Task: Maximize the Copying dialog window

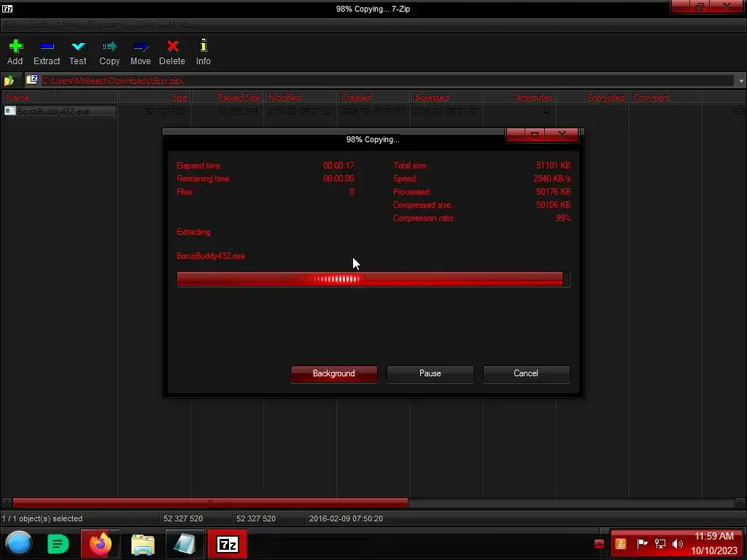Action: click(535, 135)
